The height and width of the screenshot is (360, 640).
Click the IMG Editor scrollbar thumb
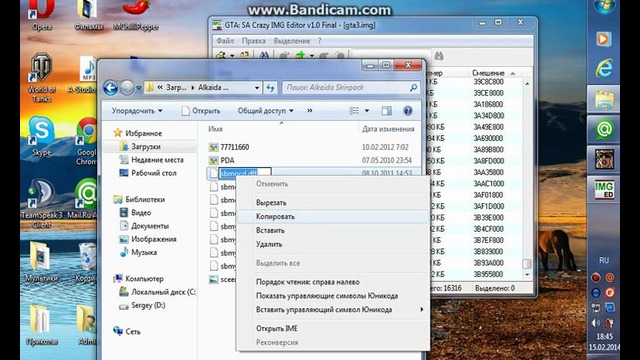click(x=527, y=264)
